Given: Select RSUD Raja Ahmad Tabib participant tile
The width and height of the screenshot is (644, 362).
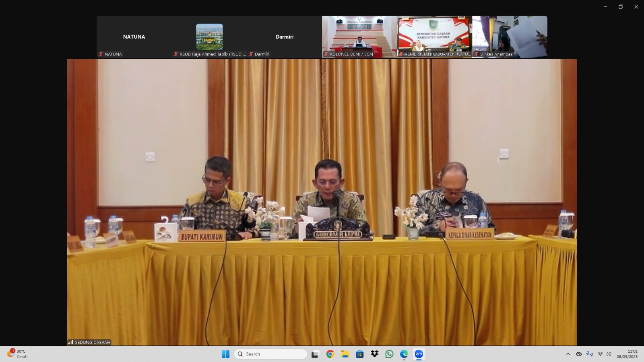Looking at the screenshot, I should (x=209, y=37).
